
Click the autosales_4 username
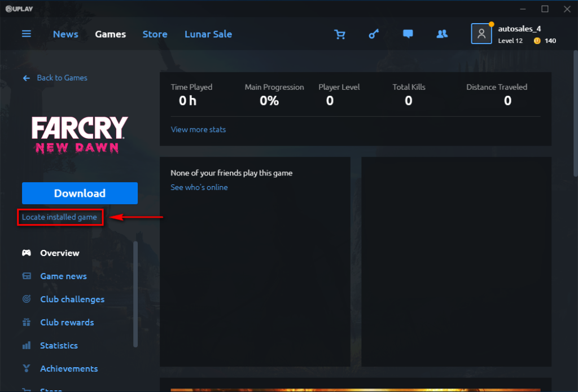(x=519, y=29)
